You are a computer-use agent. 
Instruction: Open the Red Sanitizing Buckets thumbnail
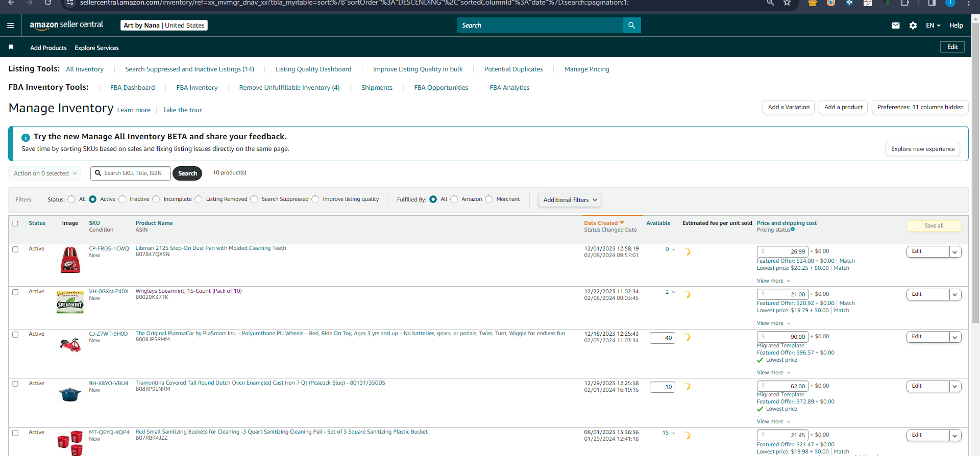[70, 443]
